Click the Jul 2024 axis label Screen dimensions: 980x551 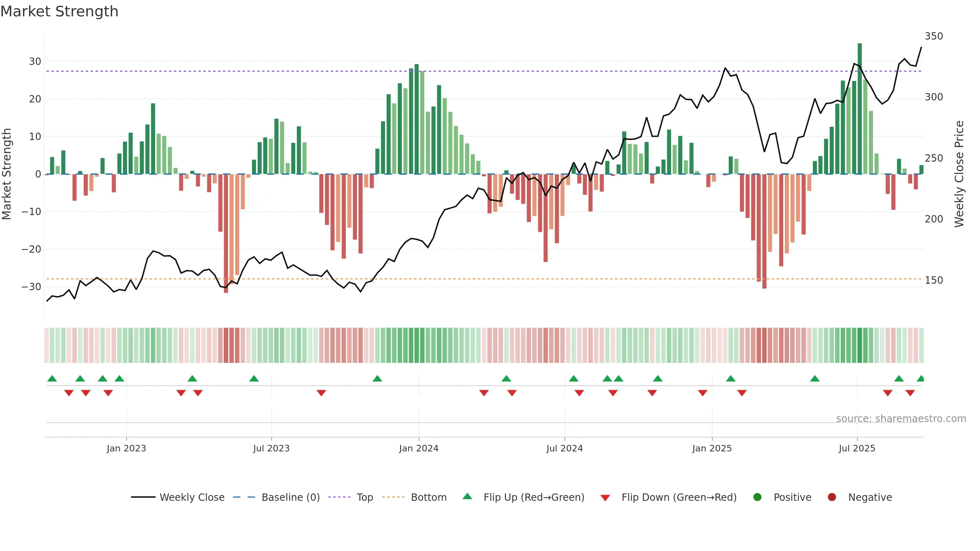pos(565,449)
